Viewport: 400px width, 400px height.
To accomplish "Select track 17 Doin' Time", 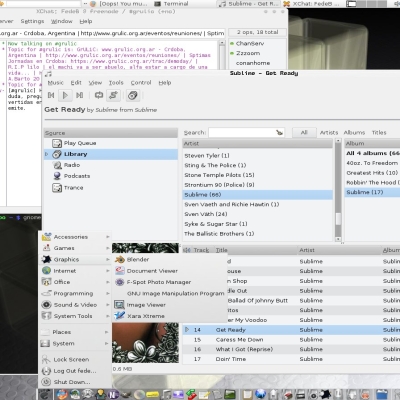I will (291, 359).
